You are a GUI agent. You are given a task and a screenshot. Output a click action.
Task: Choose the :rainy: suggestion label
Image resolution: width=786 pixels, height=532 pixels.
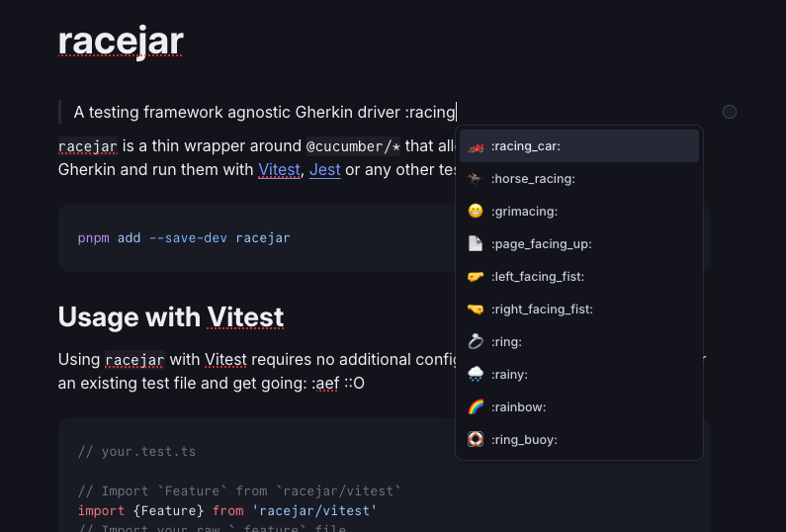click(x=509, y=374)
